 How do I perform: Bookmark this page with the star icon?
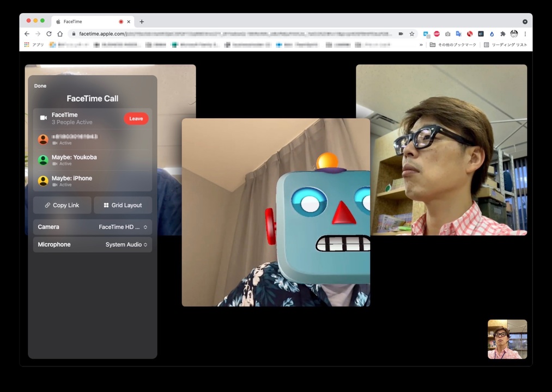pos(412,34)
